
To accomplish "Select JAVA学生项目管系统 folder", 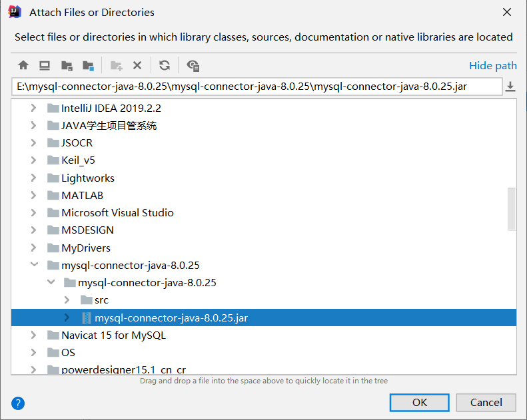I will pyautogui.click(x=109, y=126).
